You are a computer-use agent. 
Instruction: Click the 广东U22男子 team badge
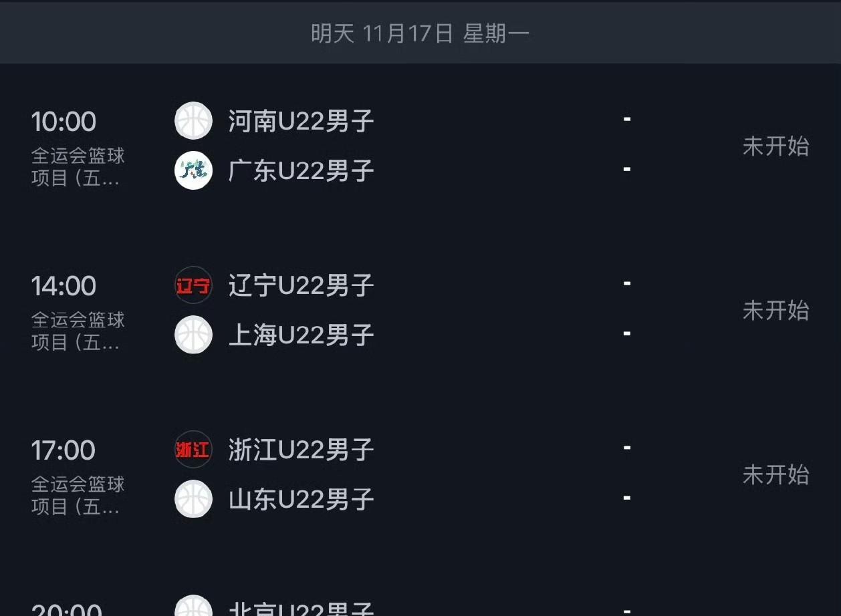click(193, 170)
